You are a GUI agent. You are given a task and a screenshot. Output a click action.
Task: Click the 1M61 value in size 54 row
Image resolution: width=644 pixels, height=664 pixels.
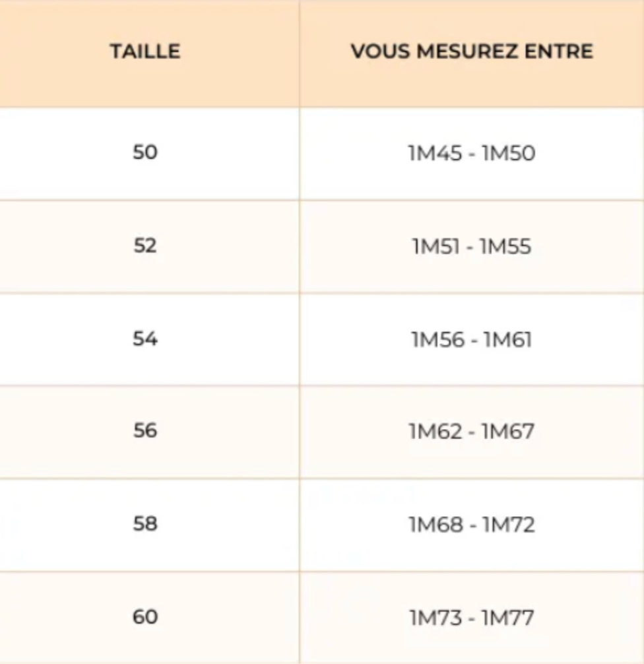tap(507, 339)
